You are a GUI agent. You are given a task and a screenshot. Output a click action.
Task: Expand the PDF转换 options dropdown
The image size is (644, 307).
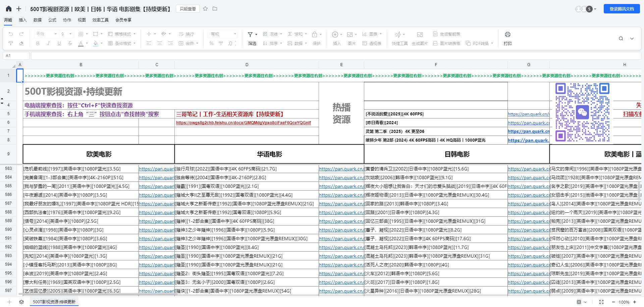click(492, 43)
